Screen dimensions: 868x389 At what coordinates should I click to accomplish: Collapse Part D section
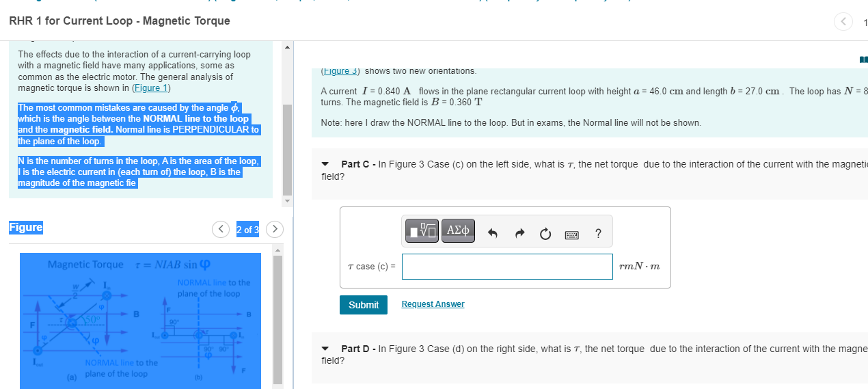326,349
